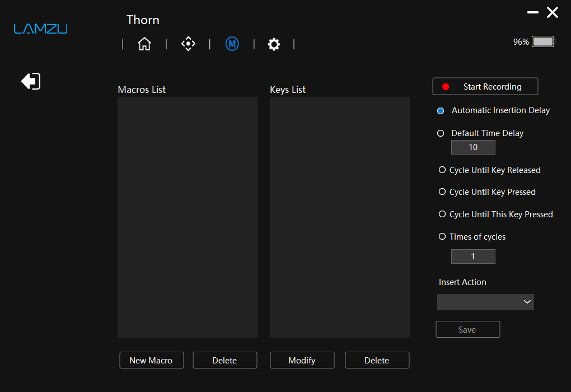Select Cycle Until This Key Pressed
571x392 pixels.
(x=442, y=214)
